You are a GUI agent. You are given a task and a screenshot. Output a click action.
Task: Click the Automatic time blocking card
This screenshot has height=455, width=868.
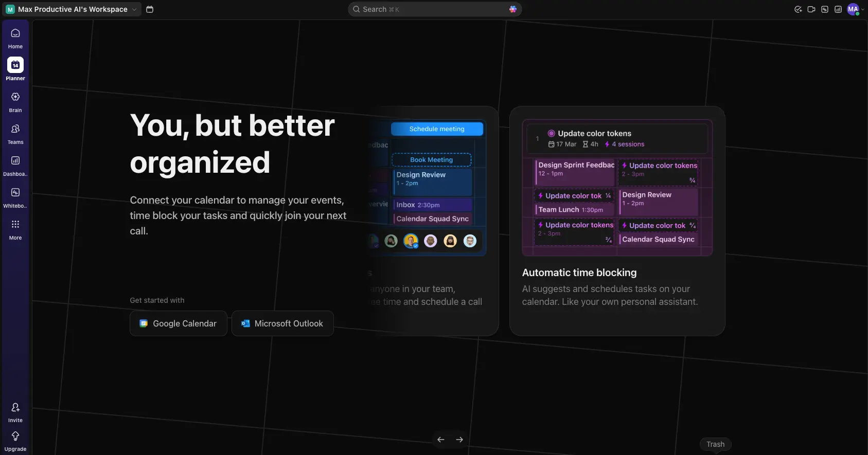click(617, 221)
